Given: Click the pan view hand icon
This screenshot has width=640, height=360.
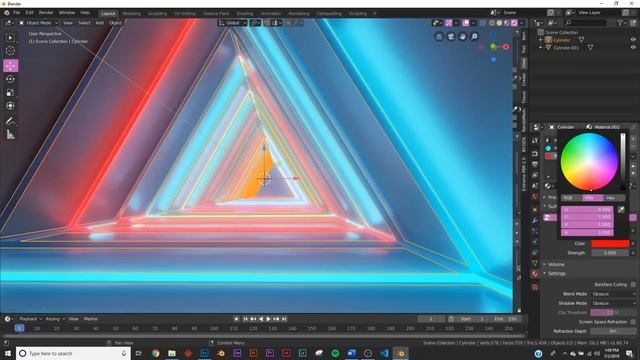Looking at the screenshot, I should click(x=462, y=37).
